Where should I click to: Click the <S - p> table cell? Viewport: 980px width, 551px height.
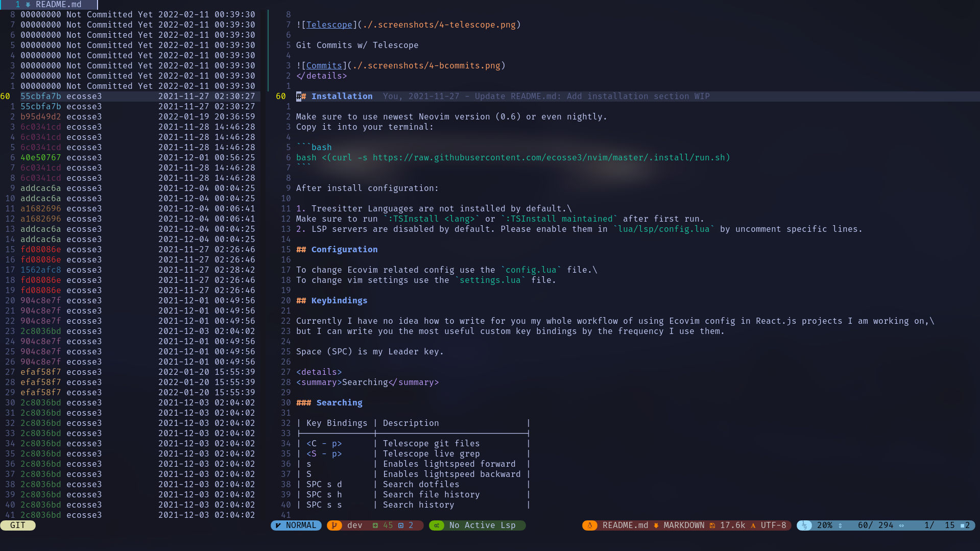tap(324, 454)
